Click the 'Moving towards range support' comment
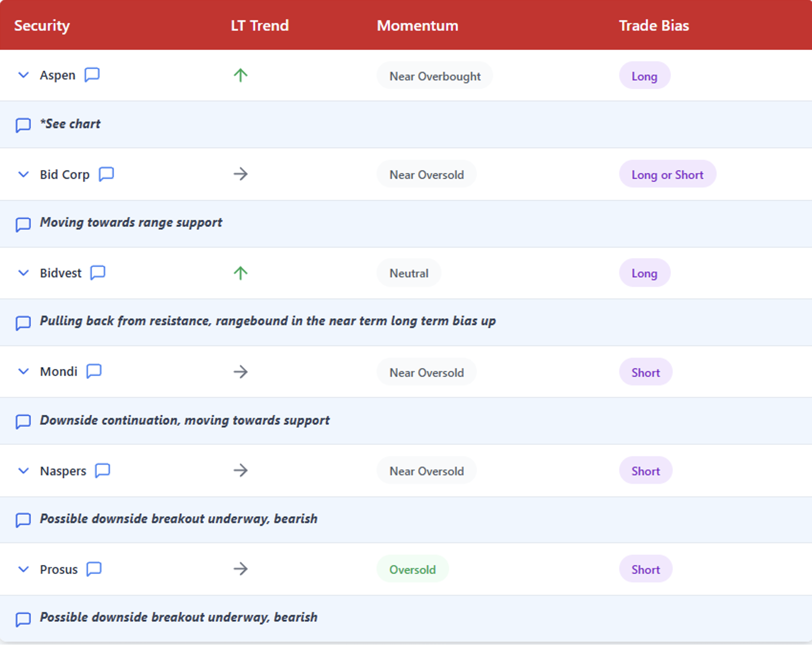The height and width of the screenshot is (645, 812). tap(131, 222)
